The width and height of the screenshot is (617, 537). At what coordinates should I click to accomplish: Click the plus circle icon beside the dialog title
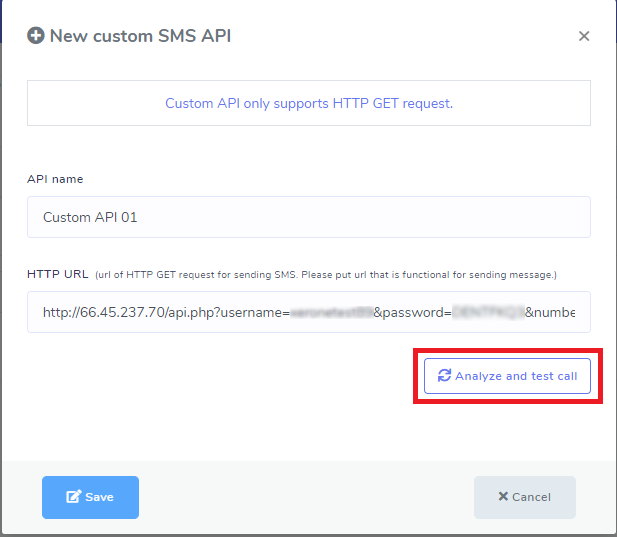pos(36,36)
